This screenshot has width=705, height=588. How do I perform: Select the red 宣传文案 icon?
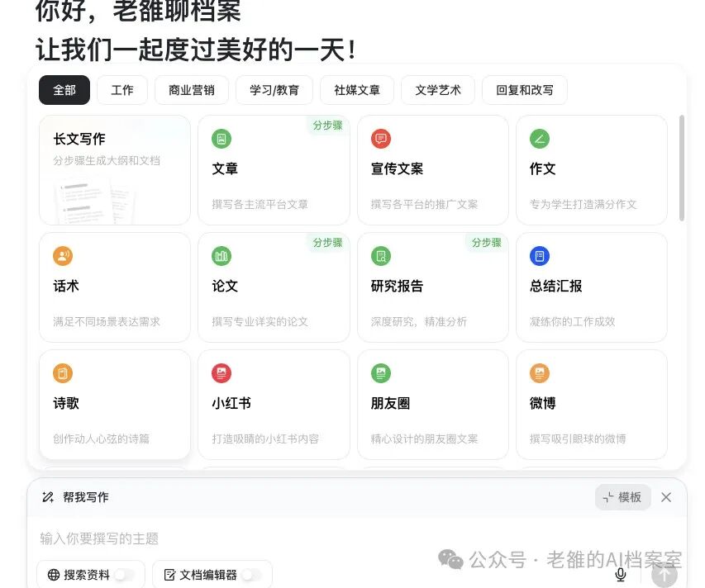[x=381, y=139]
